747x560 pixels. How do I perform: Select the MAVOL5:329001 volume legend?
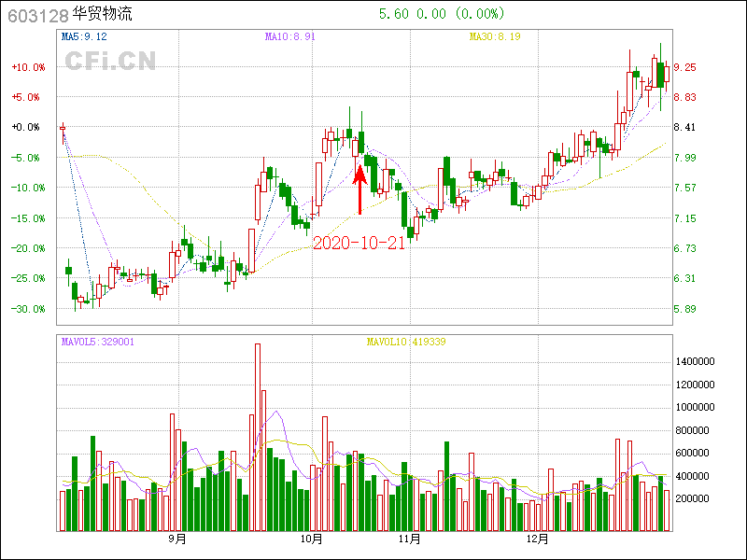(x=98, y=342)
